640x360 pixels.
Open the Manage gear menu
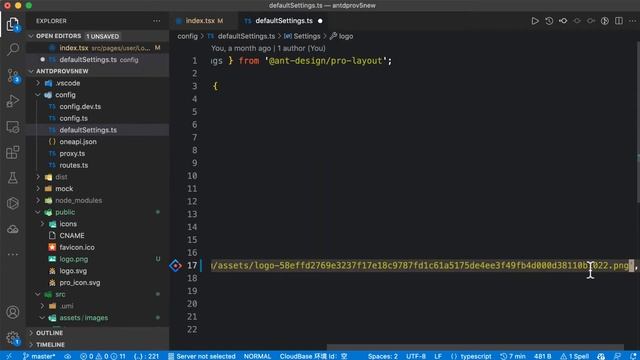tap(13, 338)
